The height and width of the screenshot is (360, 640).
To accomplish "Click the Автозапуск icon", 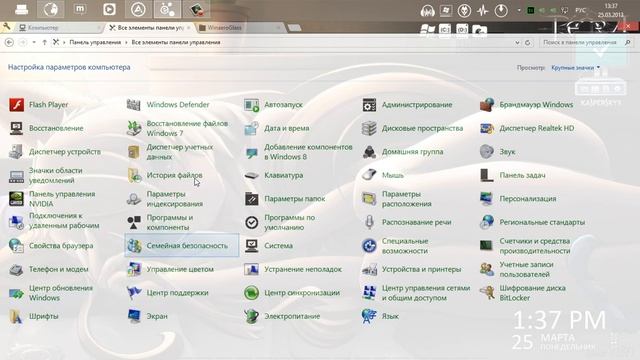I will coord(251,105).
